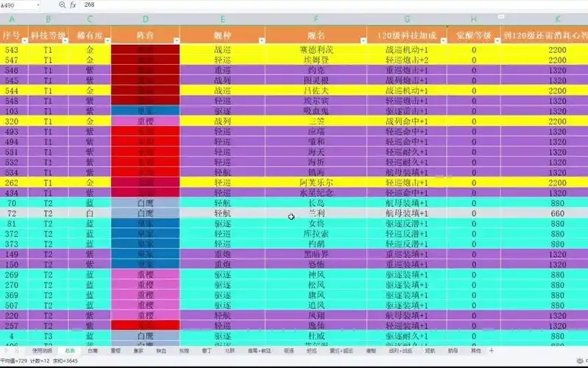Click the pink 重樱 cell in row 320
The width and height of the screenshot is (588, 368).
click(x=146, y=121)
